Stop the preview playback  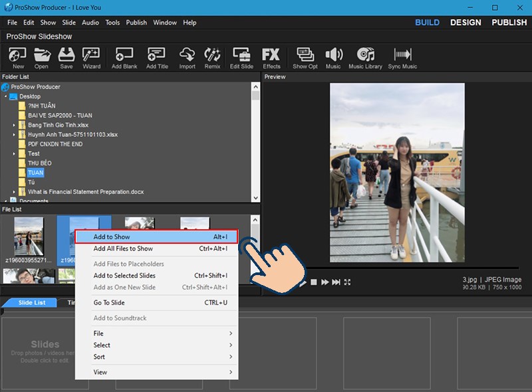click(314, 282)
